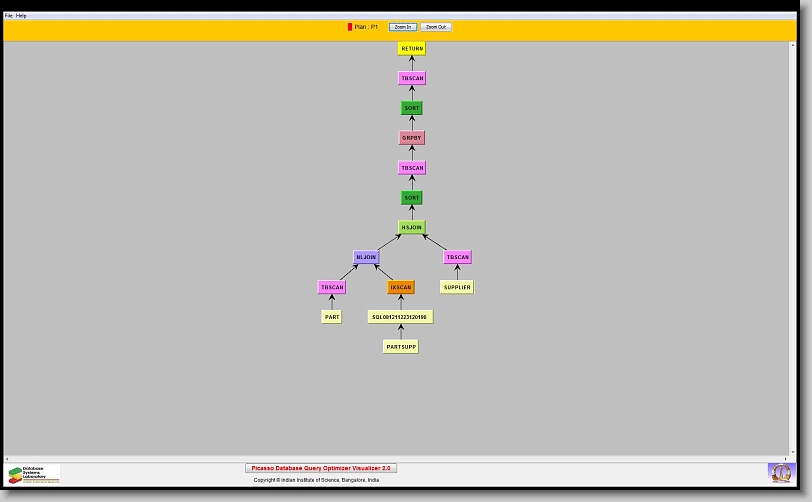Select the GRPBY operator node
The image size is (812, 502).
click(x=412, y=138)
